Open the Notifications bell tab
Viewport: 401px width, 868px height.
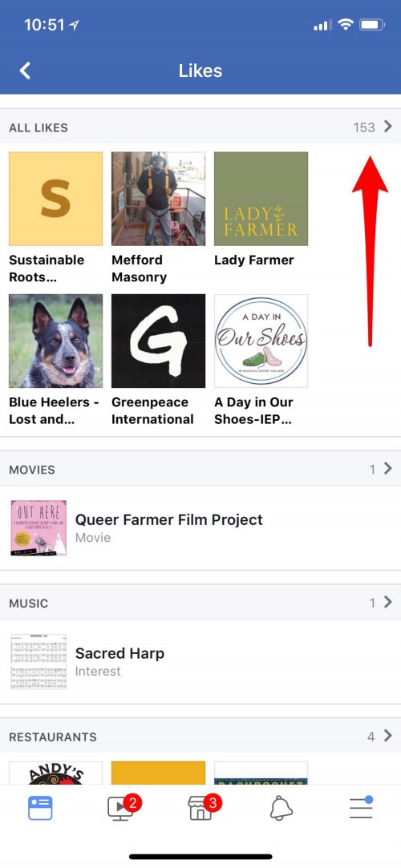(x=281, y=809)
